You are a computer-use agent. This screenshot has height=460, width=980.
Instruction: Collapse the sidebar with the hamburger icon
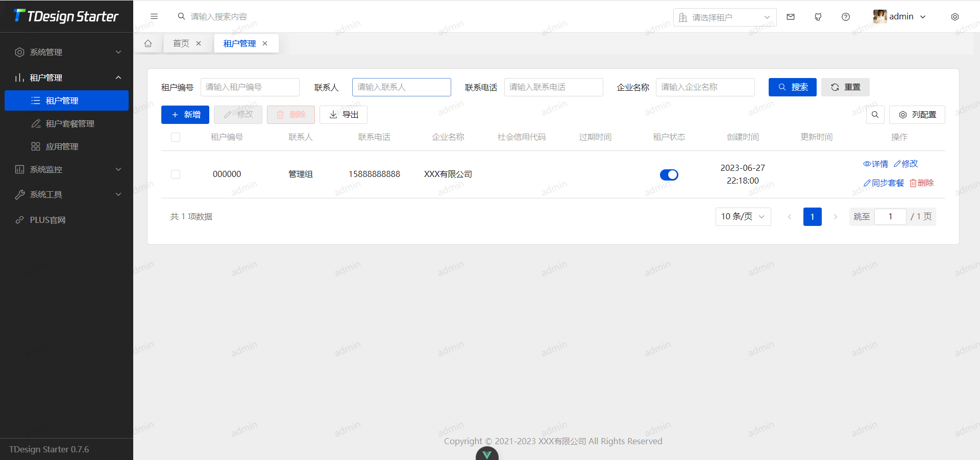coord(154,16)
